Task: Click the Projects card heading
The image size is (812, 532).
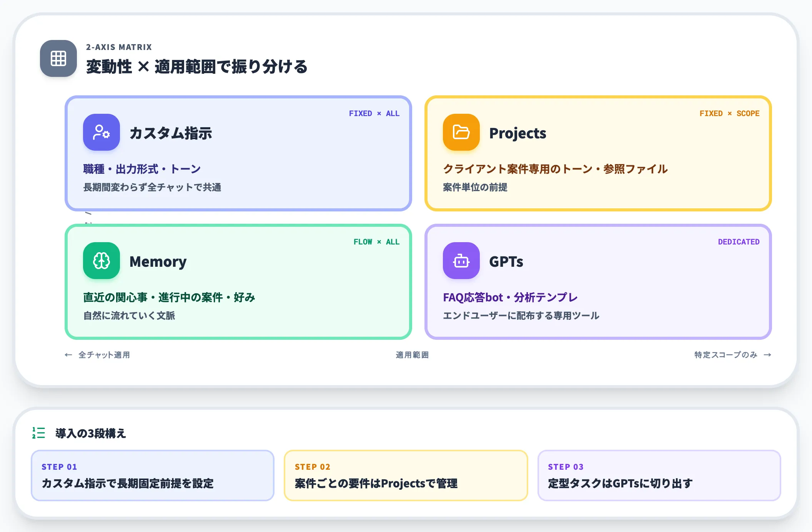Action: click(x=517, y=133)
